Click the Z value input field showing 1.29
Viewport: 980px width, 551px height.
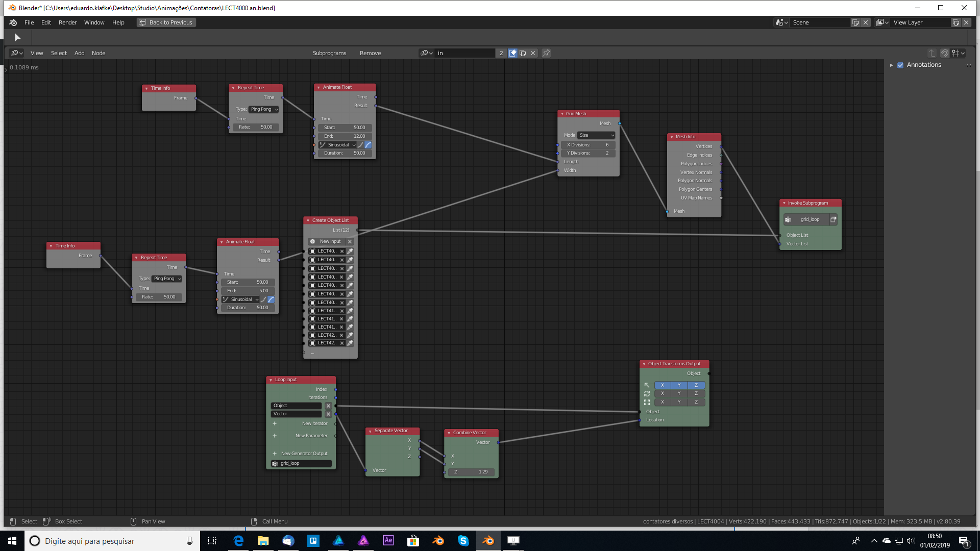point(471,471)
